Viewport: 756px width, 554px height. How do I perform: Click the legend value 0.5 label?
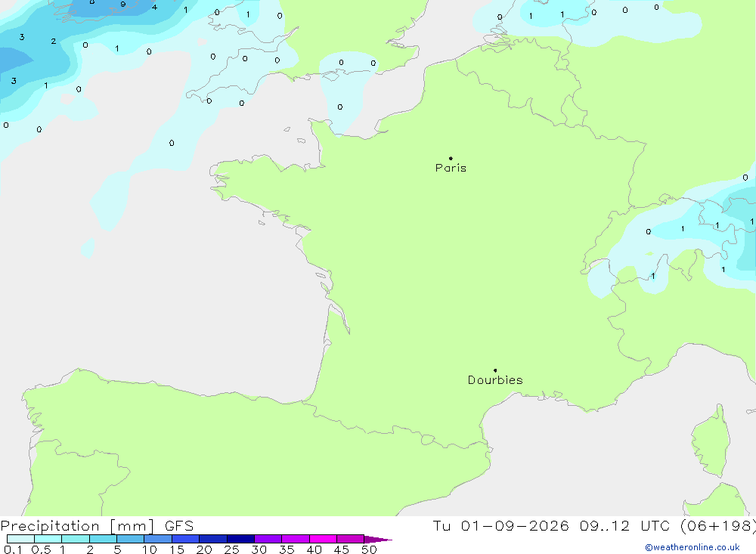(x=41, y=549)
